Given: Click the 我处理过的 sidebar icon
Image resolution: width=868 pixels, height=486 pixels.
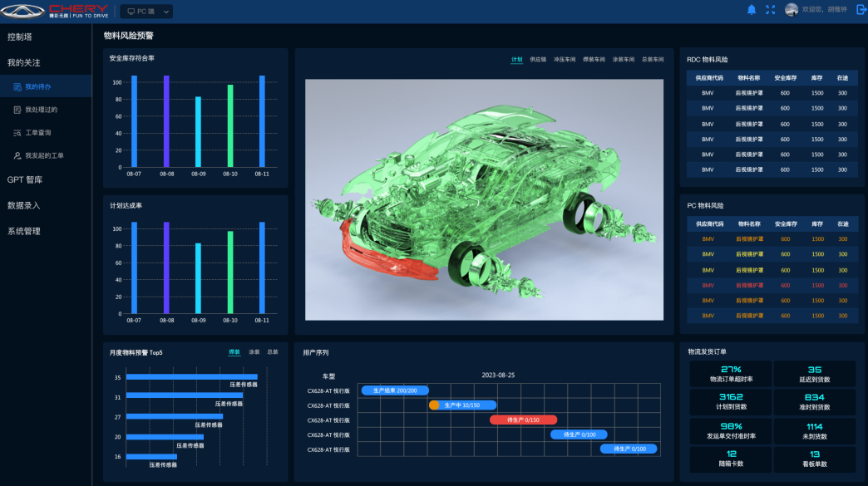Looking at the screenshot, I should pos(17,110).
